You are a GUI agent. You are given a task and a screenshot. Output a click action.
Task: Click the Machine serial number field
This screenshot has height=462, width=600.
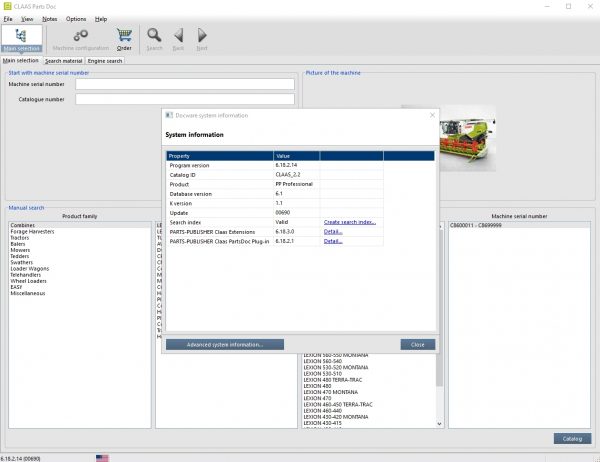185,84
